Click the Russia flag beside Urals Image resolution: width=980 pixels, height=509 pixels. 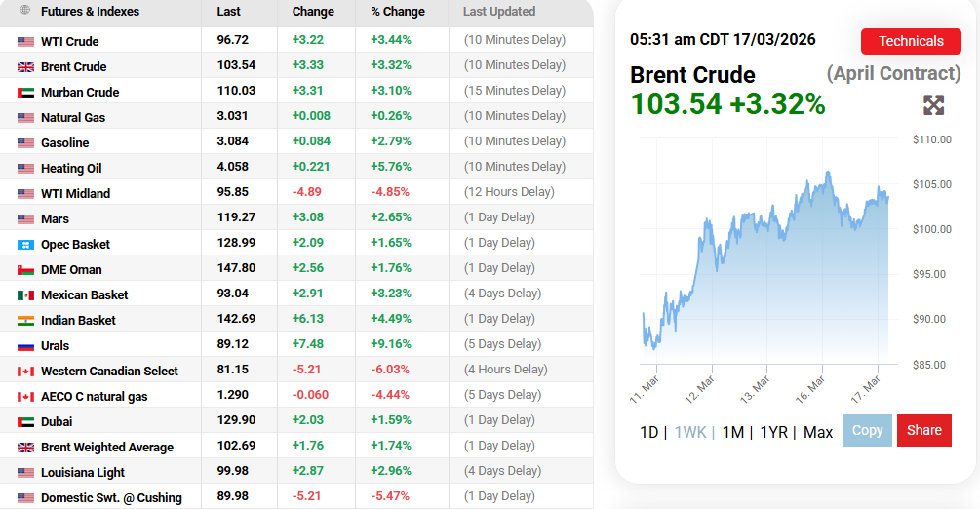coord(25,346)
